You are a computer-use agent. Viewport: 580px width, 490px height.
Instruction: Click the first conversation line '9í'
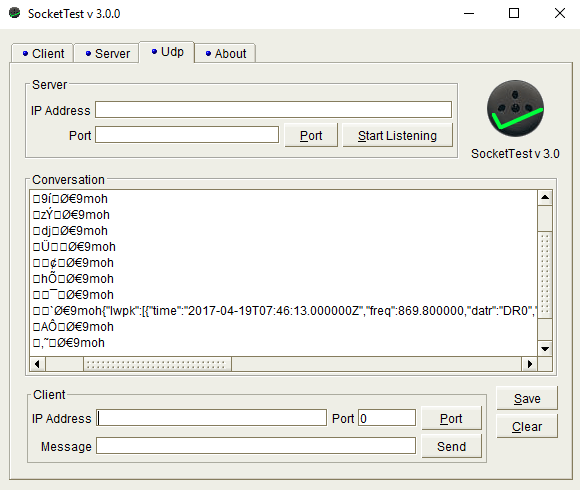click(70, 199)
